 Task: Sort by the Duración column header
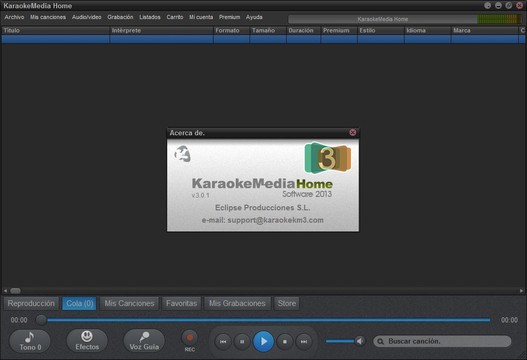click(x=304, y=30)
